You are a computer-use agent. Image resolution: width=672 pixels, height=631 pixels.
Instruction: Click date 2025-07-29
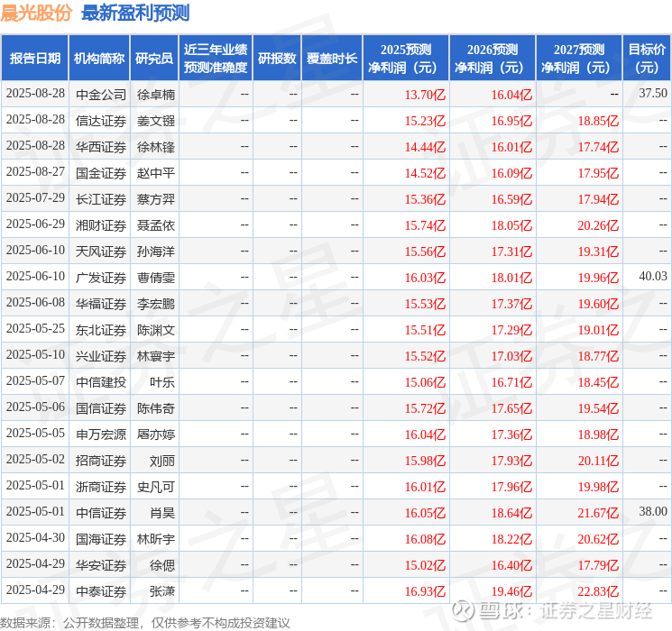pos(35,197)
